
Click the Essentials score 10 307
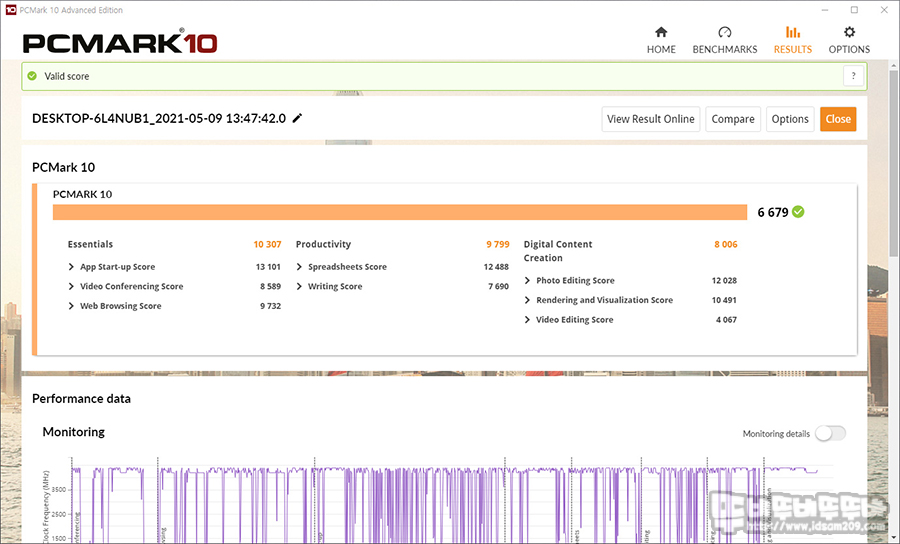[267, 244]
